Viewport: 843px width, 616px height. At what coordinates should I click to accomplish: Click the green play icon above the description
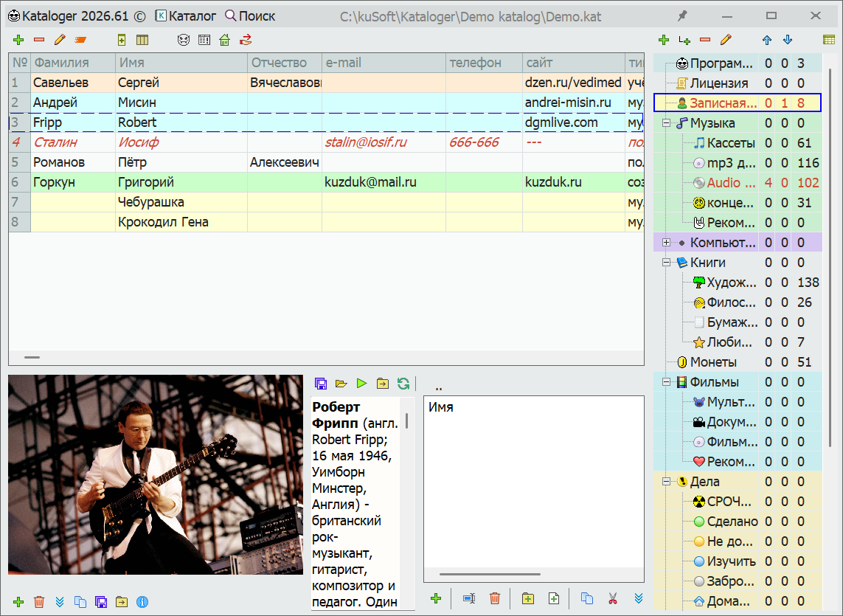coord(361,383)
